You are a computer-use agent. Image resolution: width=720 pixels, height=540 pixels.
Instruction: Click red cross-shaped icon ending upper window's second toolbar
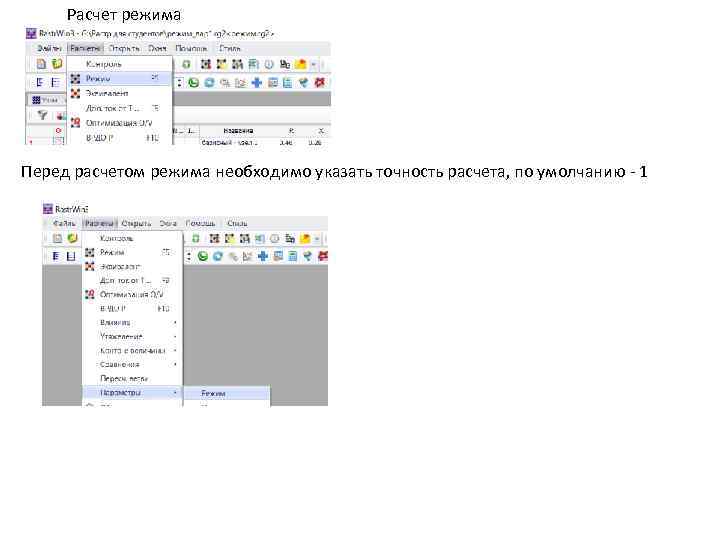coord(320,83)
